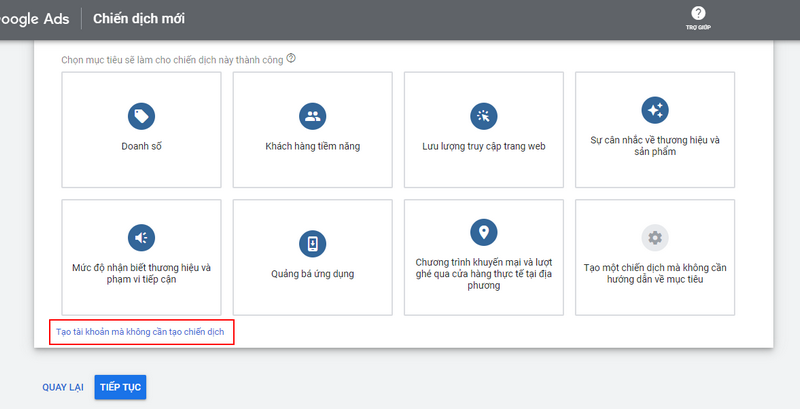Click the phone icon for Quảng bá ứng dụng
This screenshot has width=800, height=409.
(x=312, y=244)
